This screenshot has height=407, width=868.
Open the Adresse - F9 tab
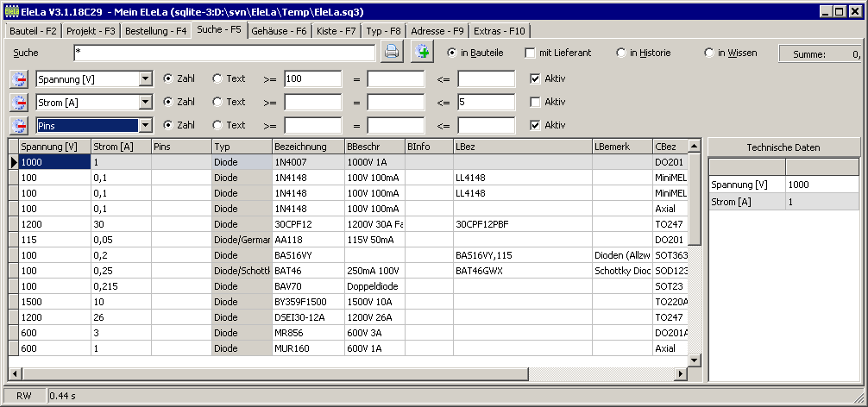437,32
